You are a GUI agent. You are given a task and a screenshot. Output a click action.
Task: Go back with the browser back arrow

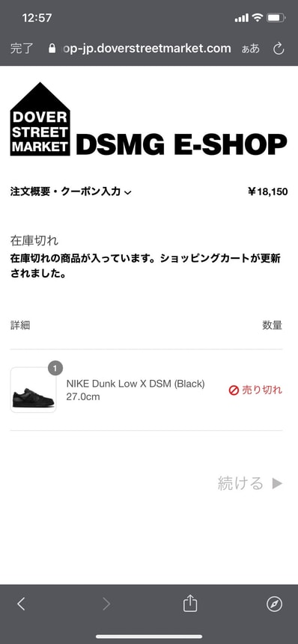pyautogui.click(x=22, y=604)
